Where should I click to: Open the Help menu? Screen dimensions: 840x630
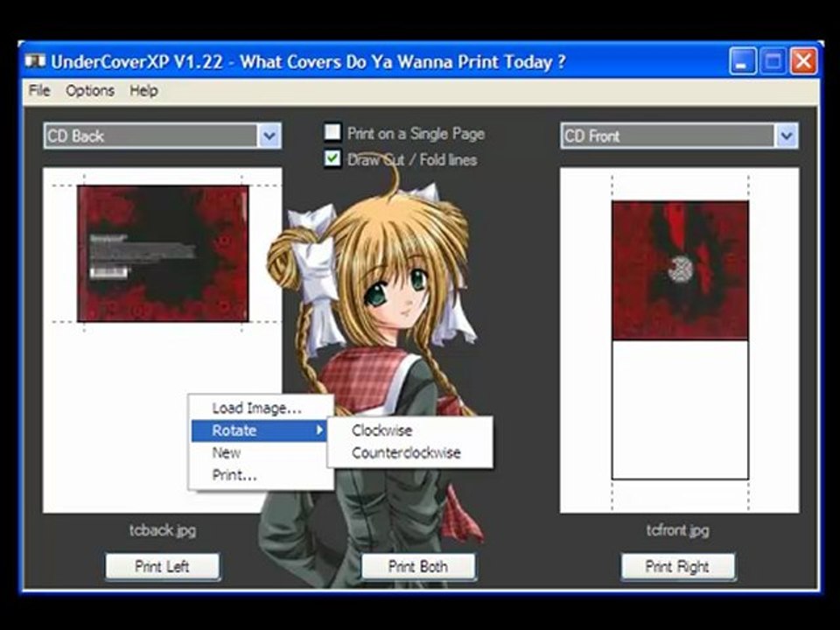pyautogui.click(x=143, y=90)
